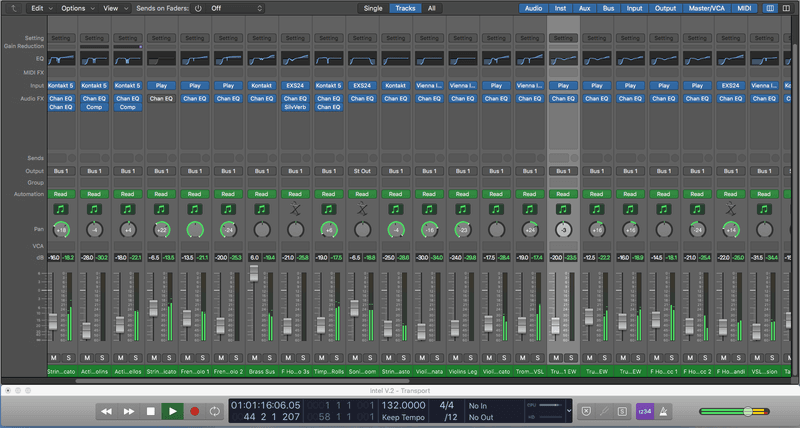Open Read automation menu on Brass Sus
The width and height of the screenshot is (800, 428).
262,194
